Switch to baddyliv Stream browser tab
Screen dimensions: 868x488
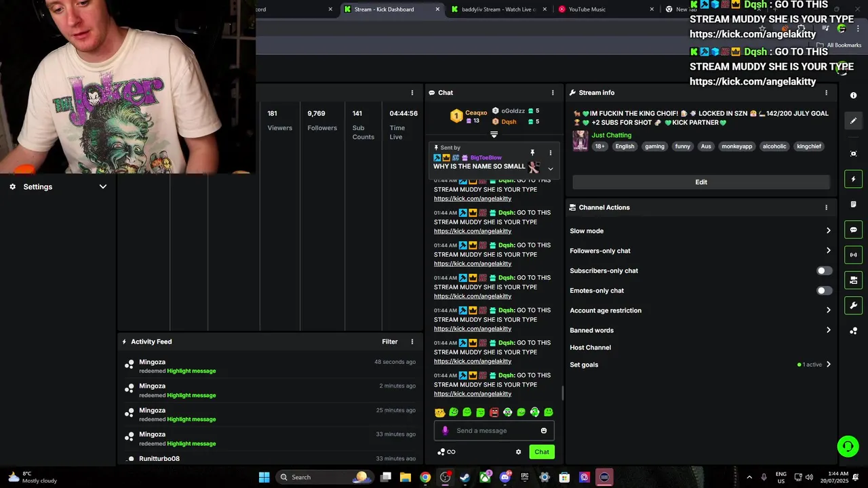[498, 9]
